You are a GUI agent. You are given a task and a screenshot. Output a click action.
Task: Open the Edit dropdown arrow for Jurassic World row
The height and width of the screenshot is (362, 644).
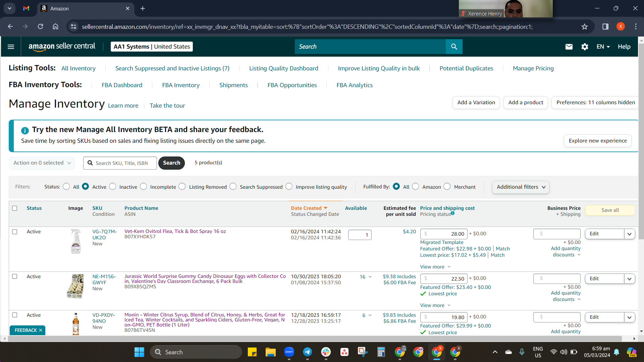click(630, 279)
